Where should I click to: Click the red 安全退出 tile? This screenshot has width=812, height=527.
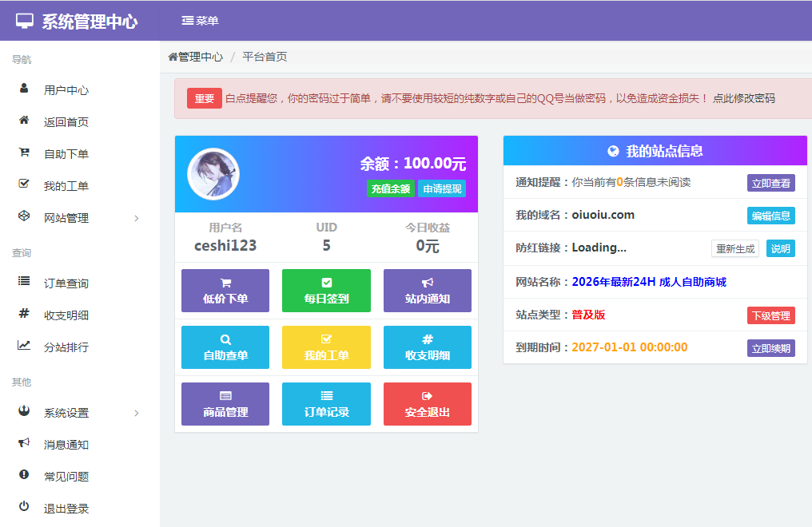click(x=427, y=404)
